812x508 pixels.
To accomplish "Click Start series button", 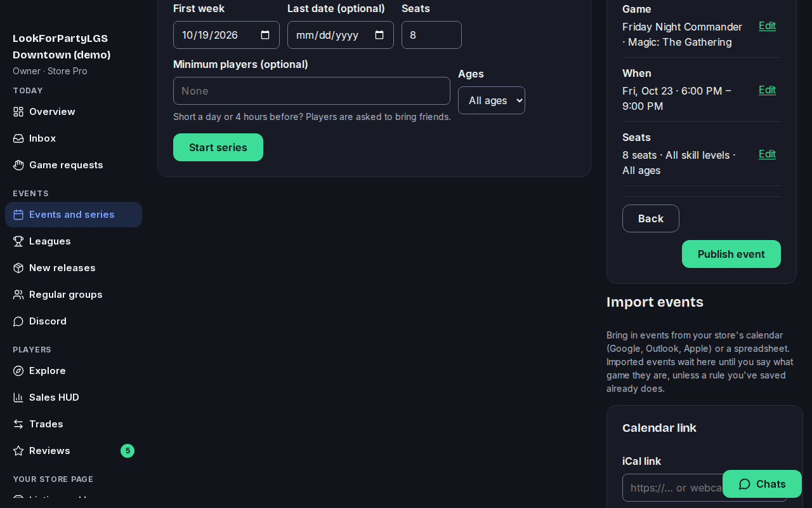I will (218, 147).
